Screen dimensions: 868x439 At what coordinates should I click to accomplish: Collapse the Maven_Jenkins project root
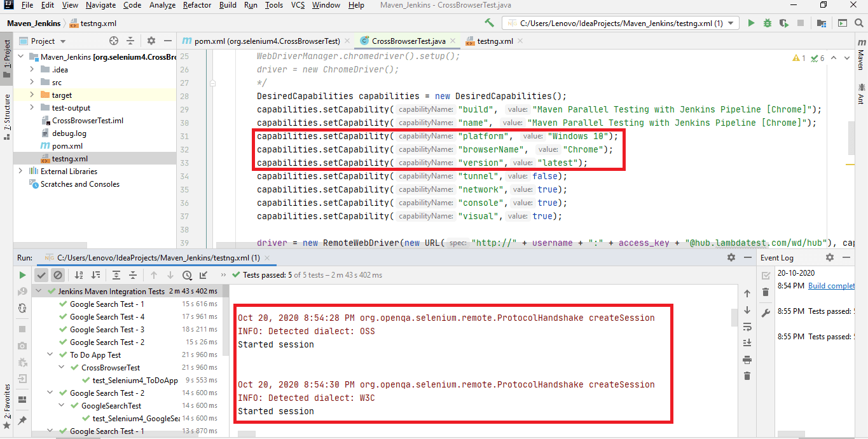tap(20, 56)
